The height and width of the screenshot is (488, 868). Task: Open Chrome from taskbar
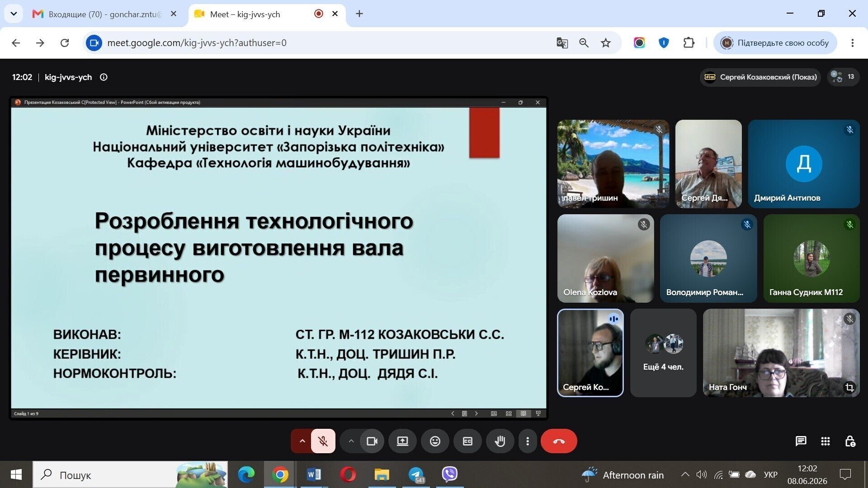point(280,474)
